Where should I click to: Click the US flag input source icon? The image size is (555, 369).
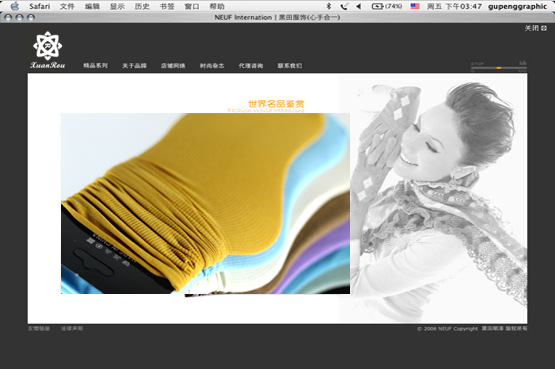tap(415, 6)
